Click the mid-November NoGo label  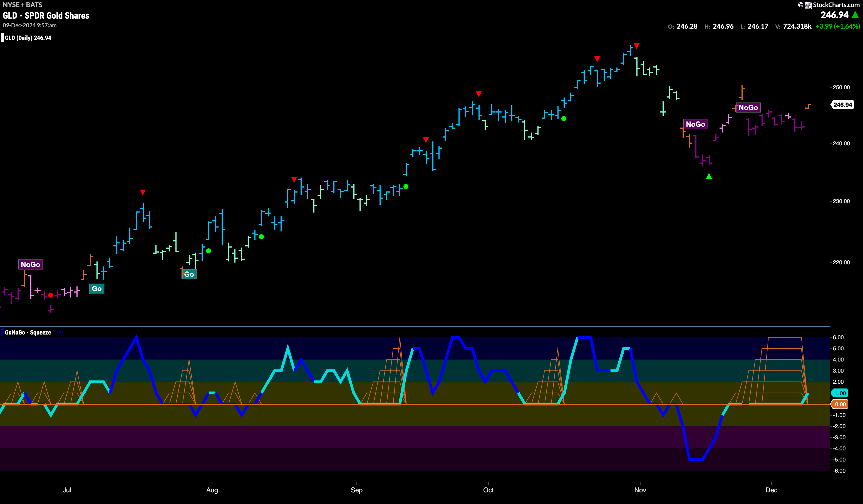pos(695,124)
